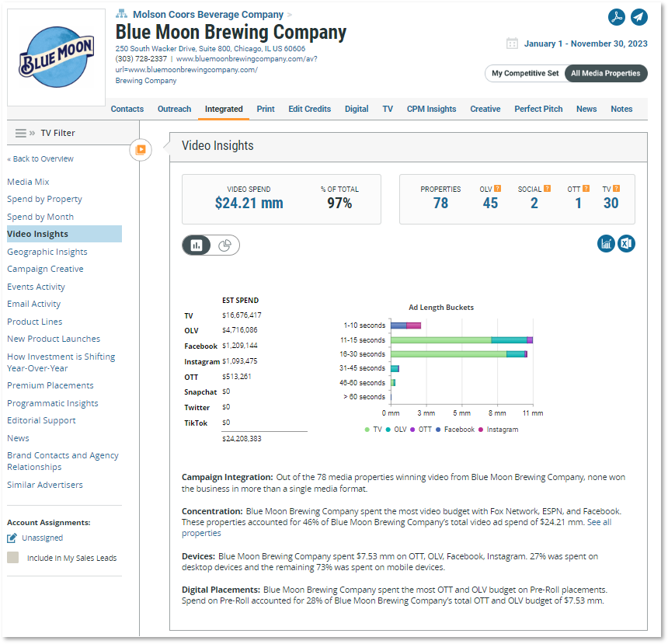Click the January 1 - November 30, 2023 date range
668x644 pixels.
click(586, 44)
